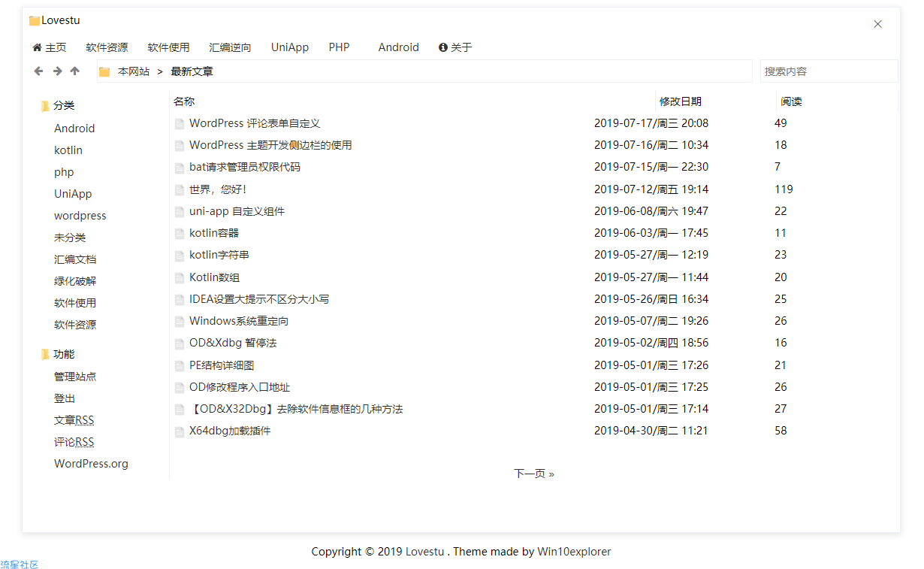Click file icon of X64dbg加载插件 row
The height and width of the screenshot is (569, 924).
coord(180,431)
